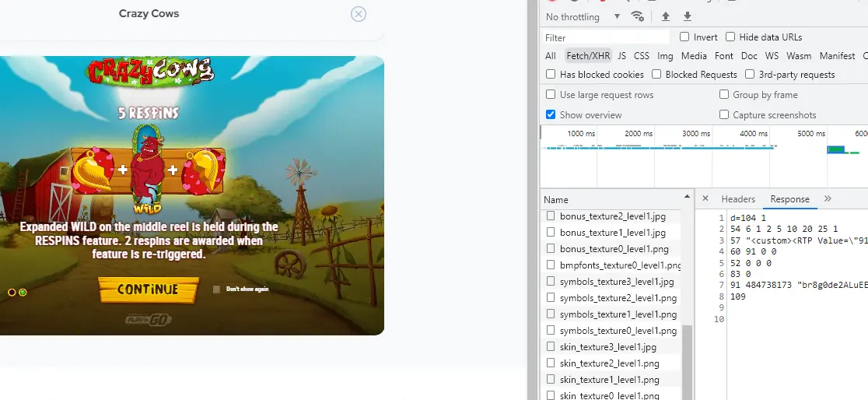Filter requests by CSS
This screenshot has width=868, height=400.
642,56
